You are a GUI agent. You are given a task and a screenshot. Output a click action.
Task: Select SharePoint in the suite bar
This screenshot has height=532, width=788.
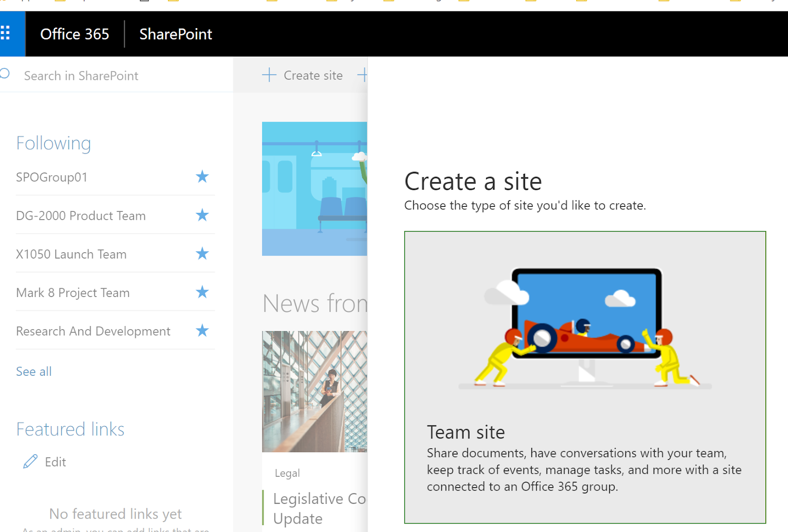pos(175,33)
